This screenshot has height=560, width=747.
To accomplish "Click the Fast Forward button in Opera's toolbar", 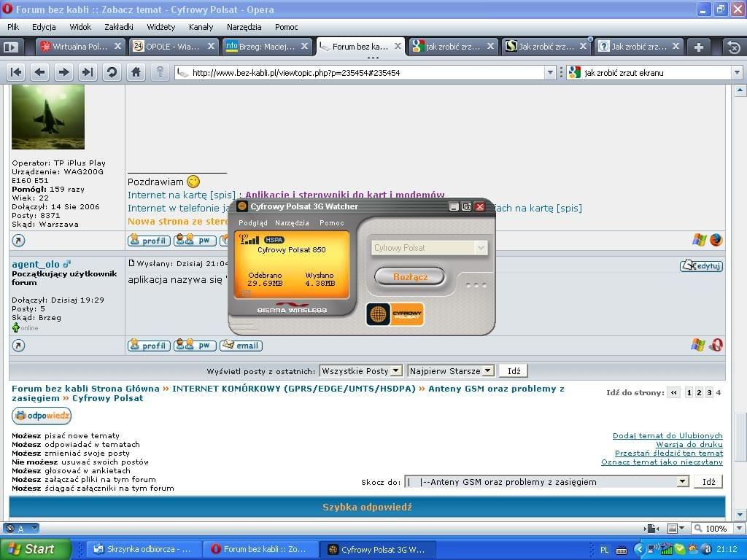I will tap(88, 72).
